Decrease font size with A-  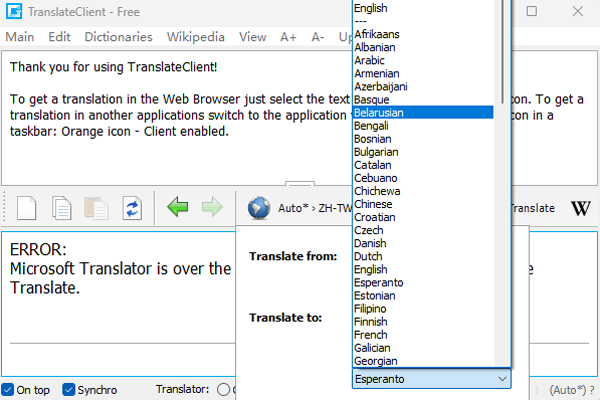point(318,37)
